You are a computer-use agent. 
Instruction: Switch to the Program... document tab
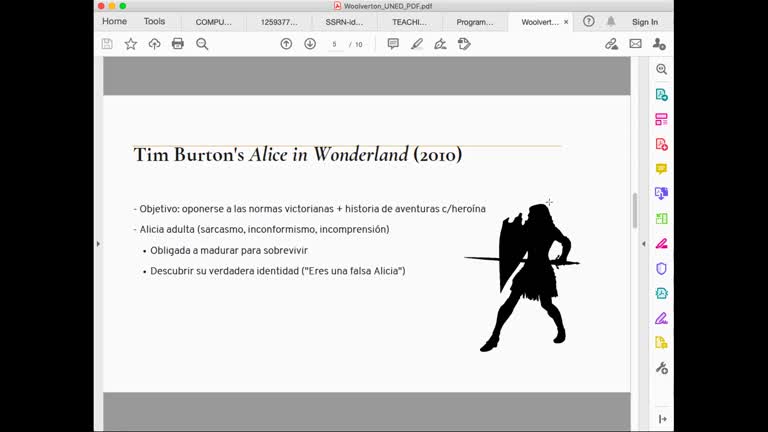coord(475,22)
